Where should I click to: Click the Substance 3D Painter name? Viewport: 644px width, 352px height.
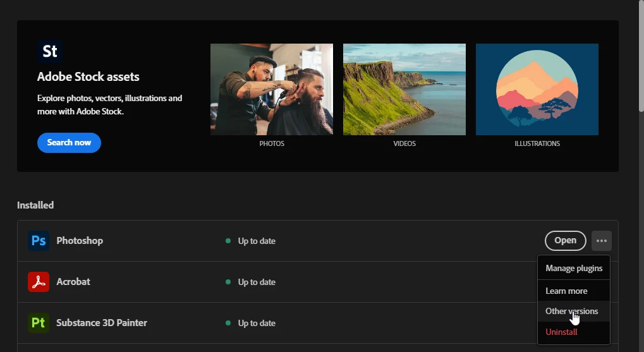click(102, 323)
